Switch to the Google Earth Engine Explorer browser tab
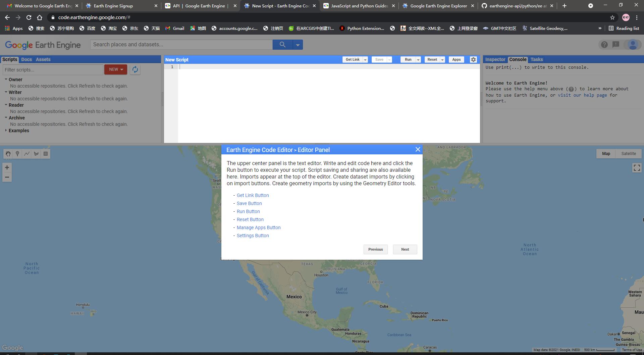This screenshot has height=355, width=644. click(439, 6)
